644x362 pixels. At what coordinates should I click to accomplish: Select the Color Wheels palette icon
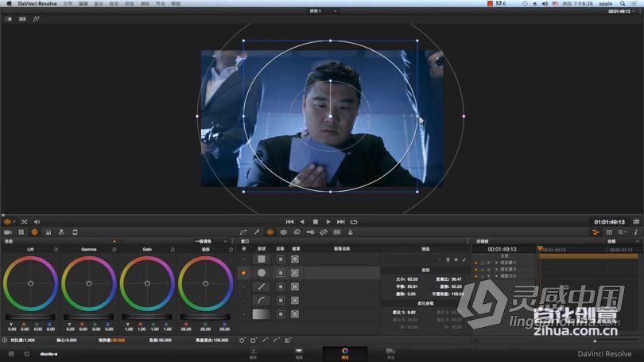coord(34,232)
